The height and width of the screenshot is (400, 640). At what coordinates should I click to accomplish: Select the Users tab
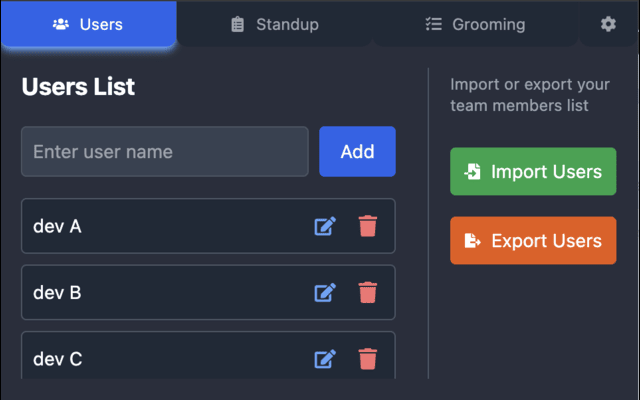88,24
